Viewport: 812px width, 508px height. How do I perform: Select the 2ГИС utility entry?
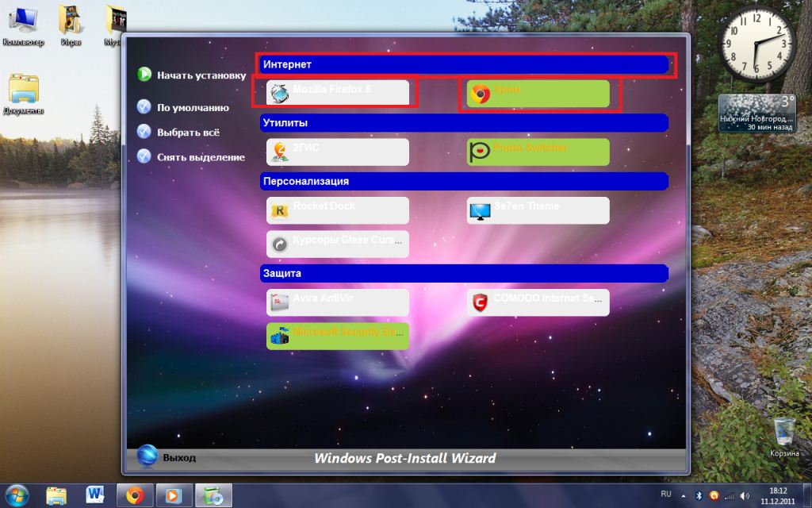338,152
